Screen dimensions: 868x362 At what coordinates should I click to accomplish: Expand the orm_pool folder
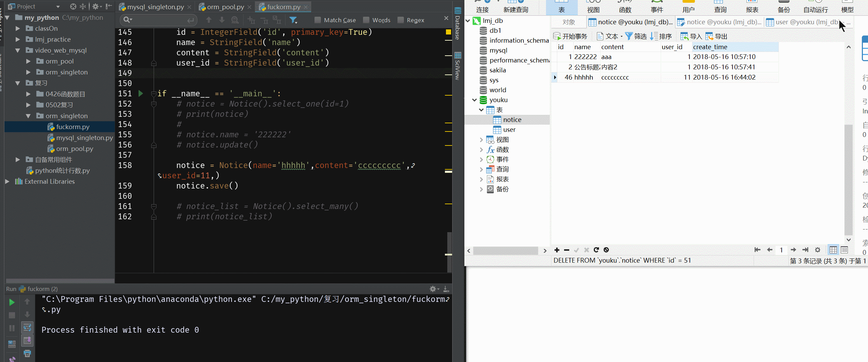tap(28, 61)
